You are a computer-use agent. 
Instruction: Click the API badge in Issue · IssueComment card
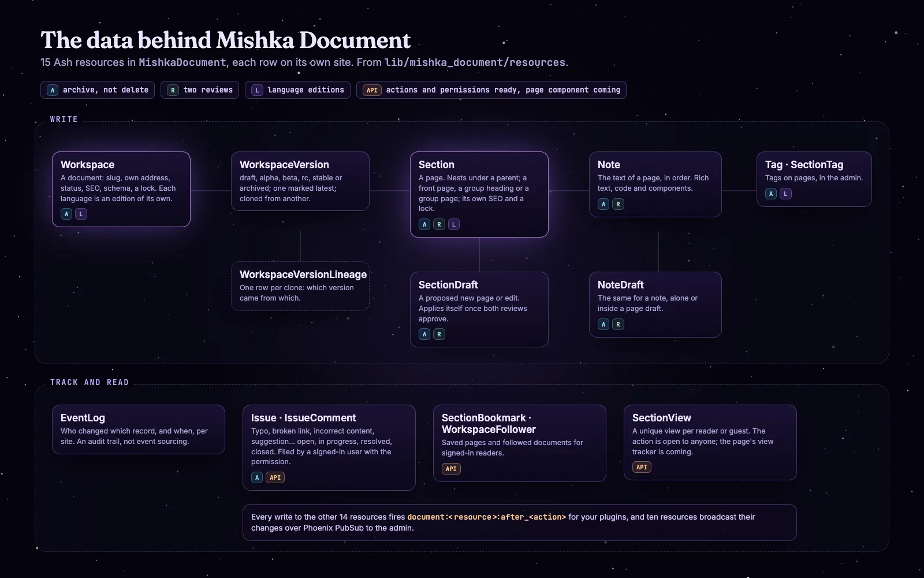click(x=275, y=477)
